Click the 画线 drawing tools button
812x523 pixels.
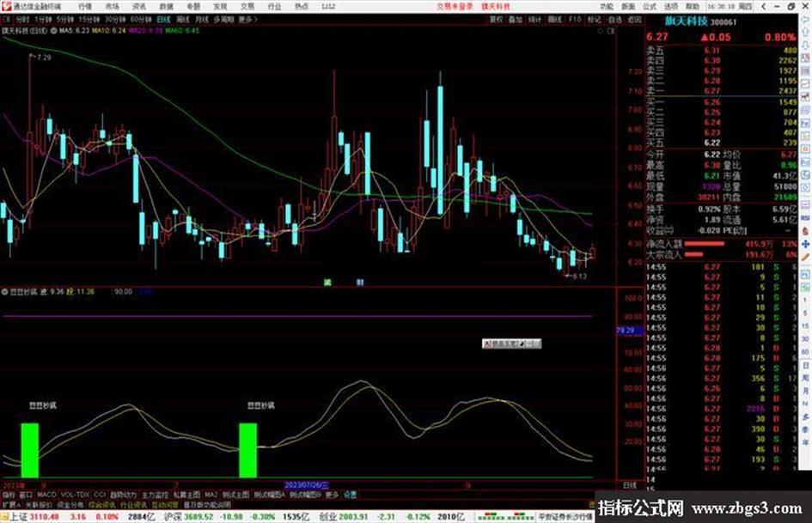[x=554, y=19]
